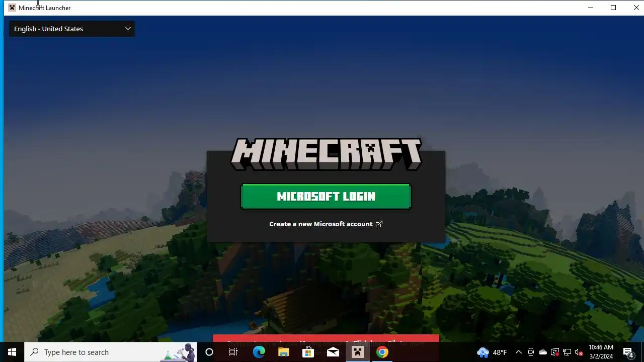Launch Microsoft Edge from the taskbar
This screenshot has width=644, height=362.
(x=259, y=352)
